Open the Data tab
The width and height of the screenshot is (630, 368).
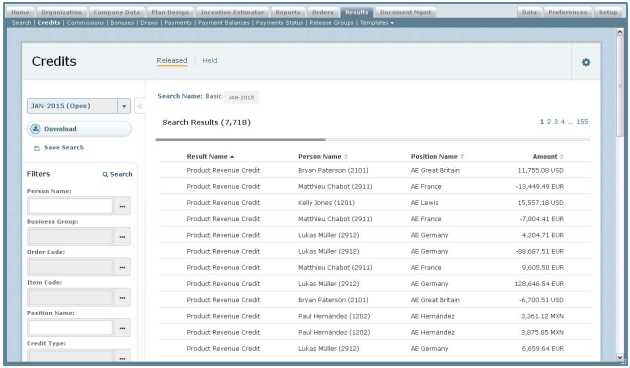(x=529, y=12)
